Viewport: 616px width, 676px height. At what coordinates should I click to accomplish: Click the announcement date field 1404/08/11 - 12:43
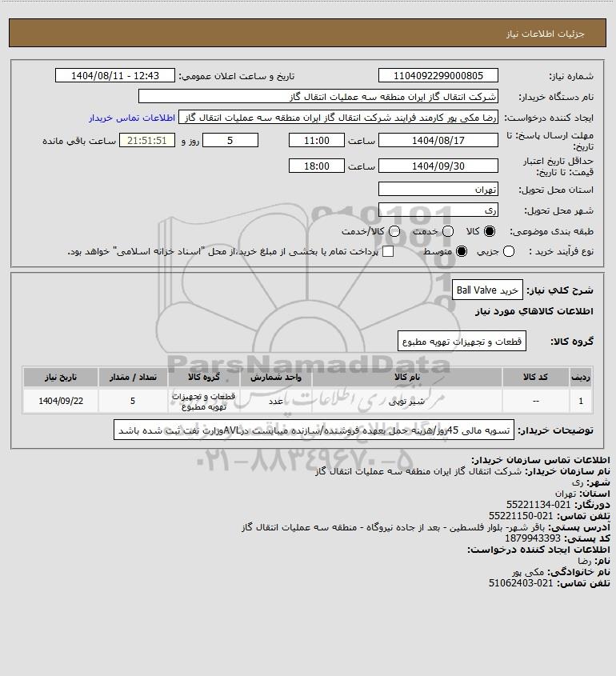tap(115, 75)
